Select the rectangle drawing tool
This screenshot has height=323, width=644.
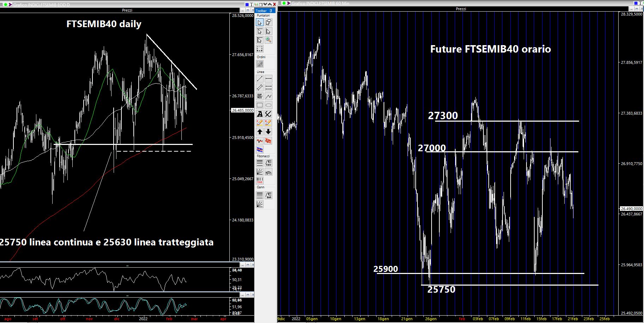click(260, 105)
